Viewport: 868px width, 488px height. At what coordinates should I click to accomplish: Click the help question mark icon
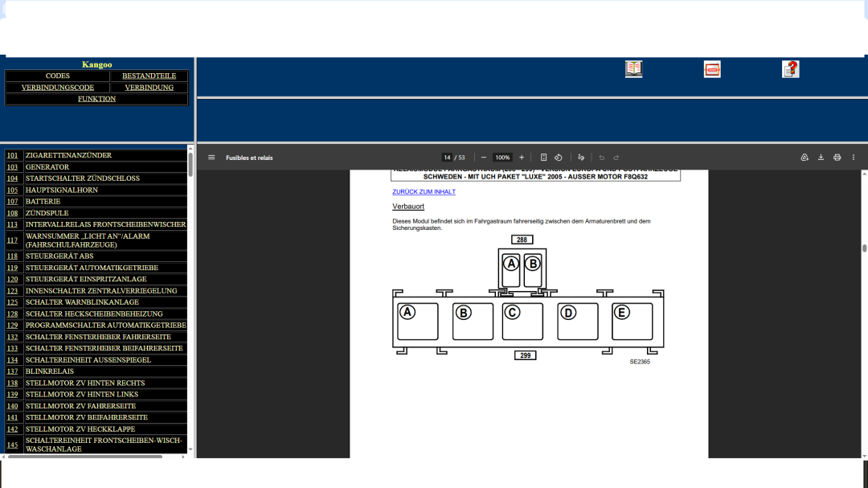(790, 69)
